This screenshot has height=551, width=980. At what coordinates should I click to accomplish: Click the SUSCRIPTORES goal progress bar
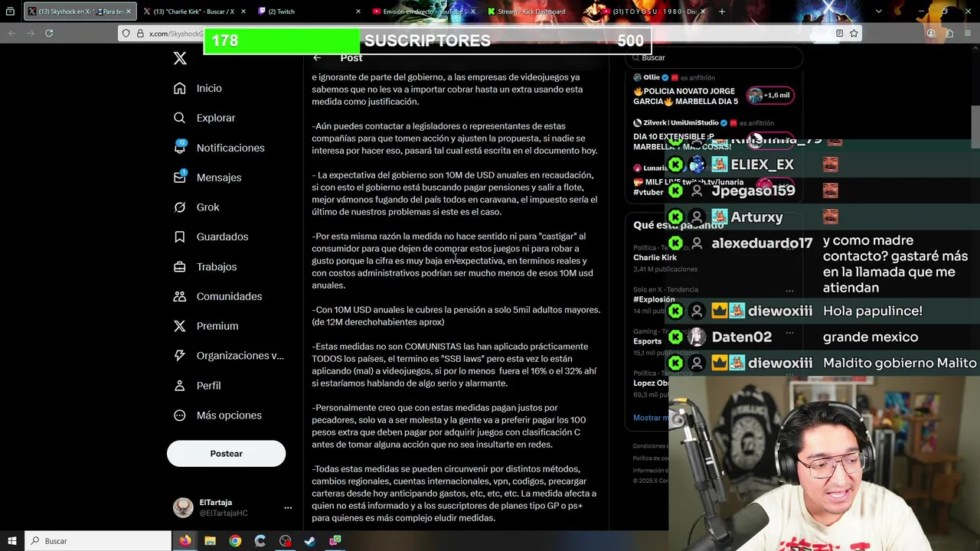(x=427, y=41)
